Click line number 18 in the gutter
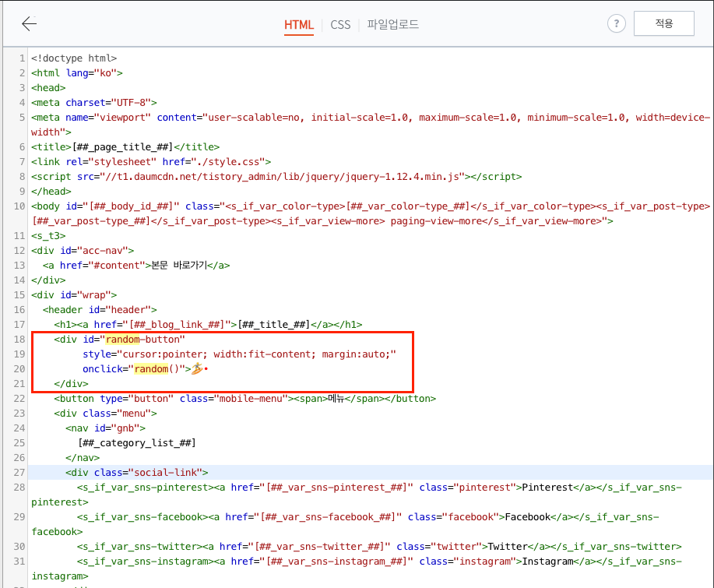This screenshot has height=588, width=714. (19, 340)
